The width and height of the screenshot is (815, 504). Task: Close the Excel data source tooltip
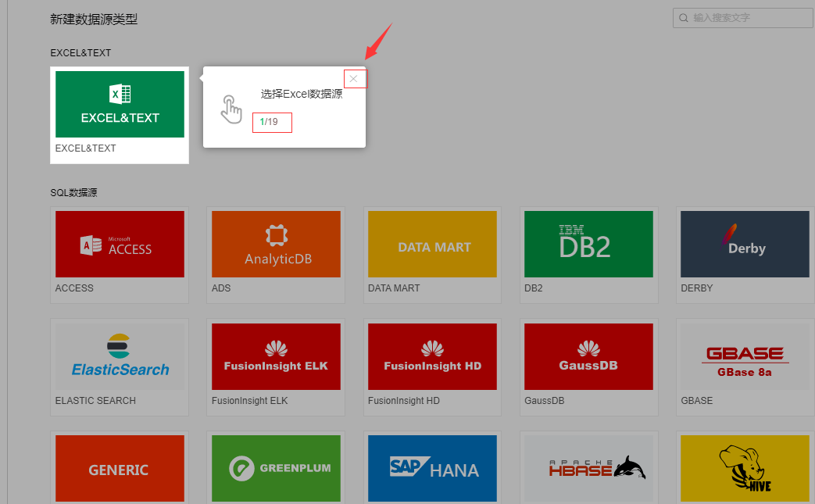(x=353, y=78)
